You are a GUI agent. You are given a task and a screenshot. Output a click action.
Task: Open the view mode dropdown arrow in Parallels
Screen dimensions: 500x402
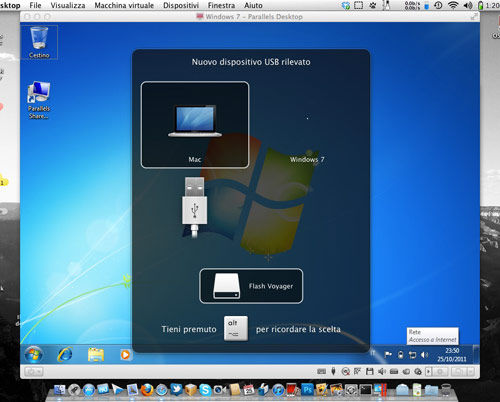pyautogui.click(x=471, y=371)
